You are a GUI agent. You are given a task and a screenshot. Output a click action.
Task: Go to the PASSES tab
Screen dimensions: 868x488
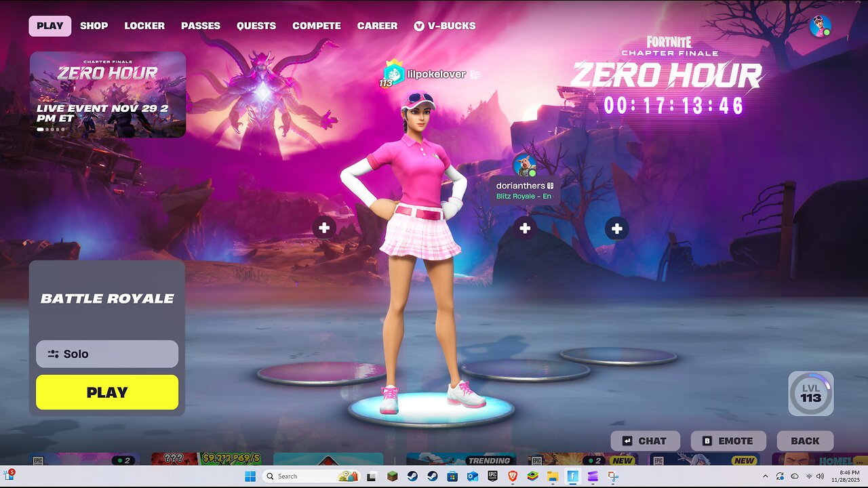point(201,26)
